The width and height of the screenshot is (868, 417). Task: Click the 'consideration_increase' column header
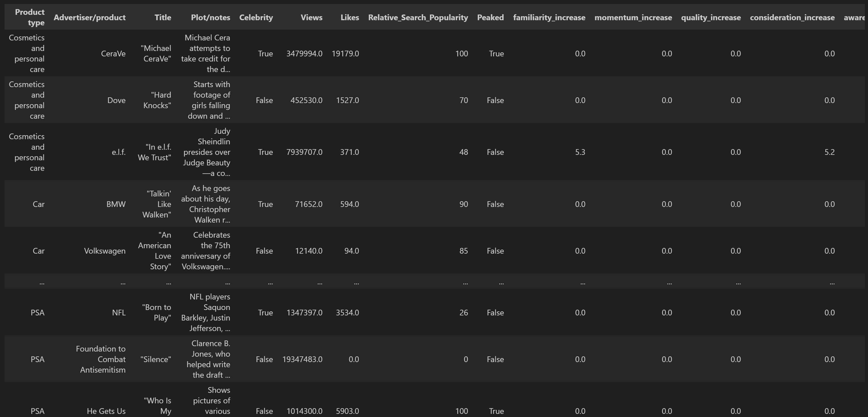pyautogui.click(x=792, y=18)
